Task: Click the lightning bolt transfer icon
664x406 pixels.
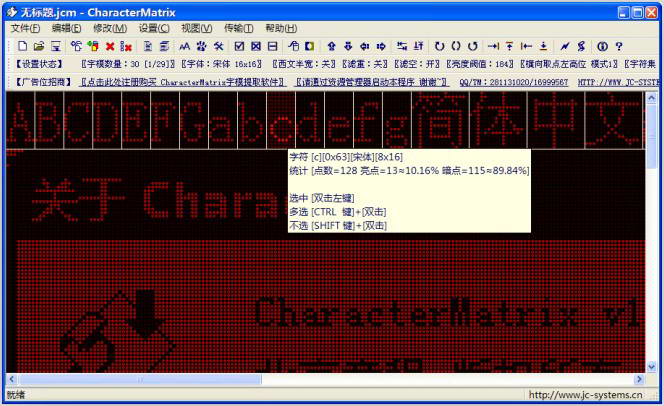Action: coord(564,46)
